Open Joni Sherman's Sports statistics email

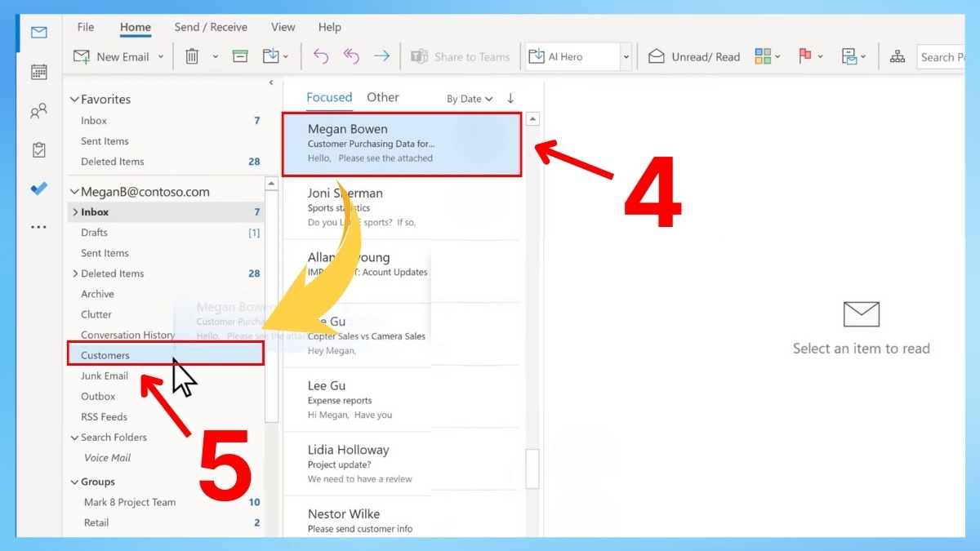(x=402, y=208)
